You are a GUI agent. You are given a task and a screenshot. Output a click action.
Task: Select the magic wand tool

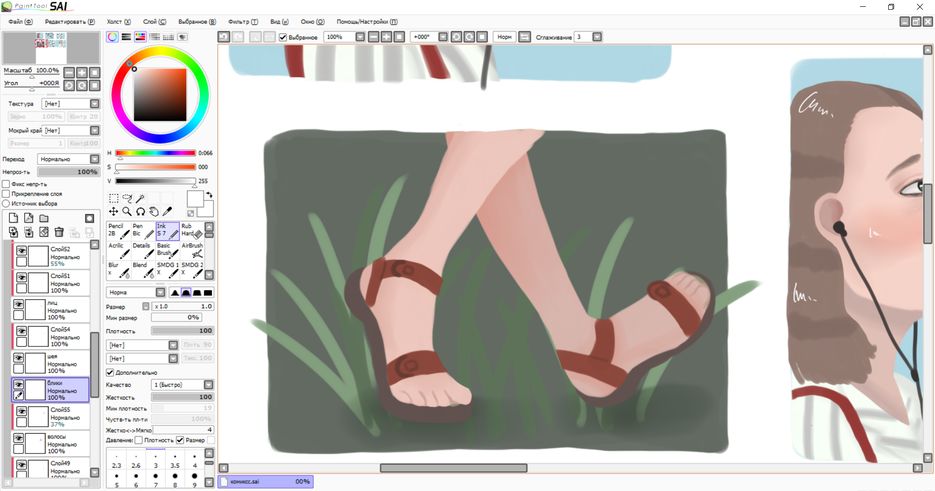click(141, 198)
